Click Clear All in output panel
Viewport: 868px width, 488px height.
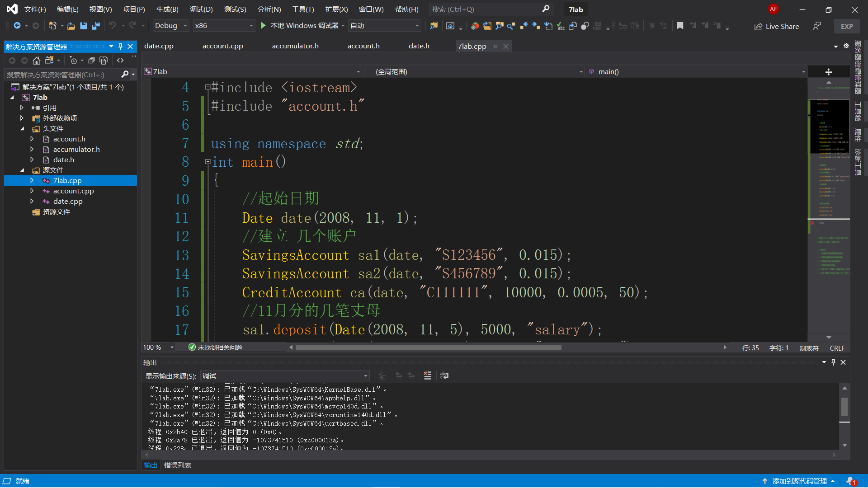(x=427, y=375)
